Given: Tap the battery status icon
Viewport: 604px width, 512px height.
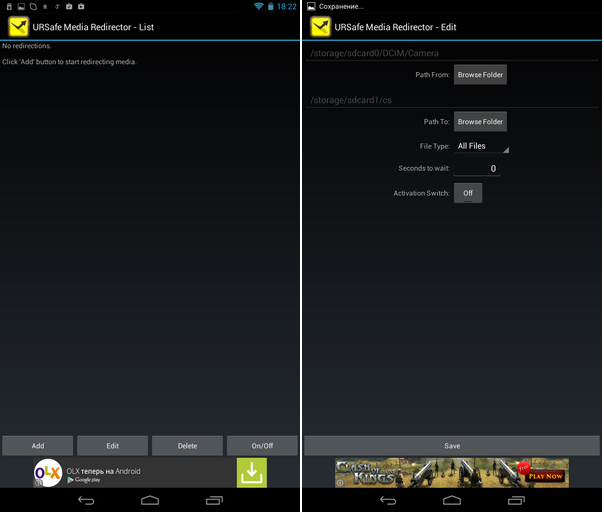Looking at the screenshot, I should [x=271, y=6].
